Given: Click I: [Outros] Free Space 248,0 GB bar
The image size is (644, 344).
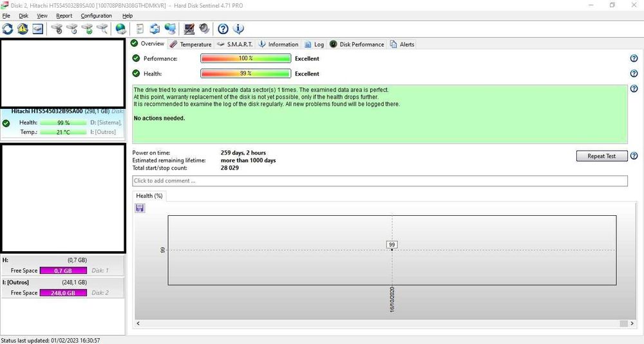Looking at the screenshot, I should point(63,292).
